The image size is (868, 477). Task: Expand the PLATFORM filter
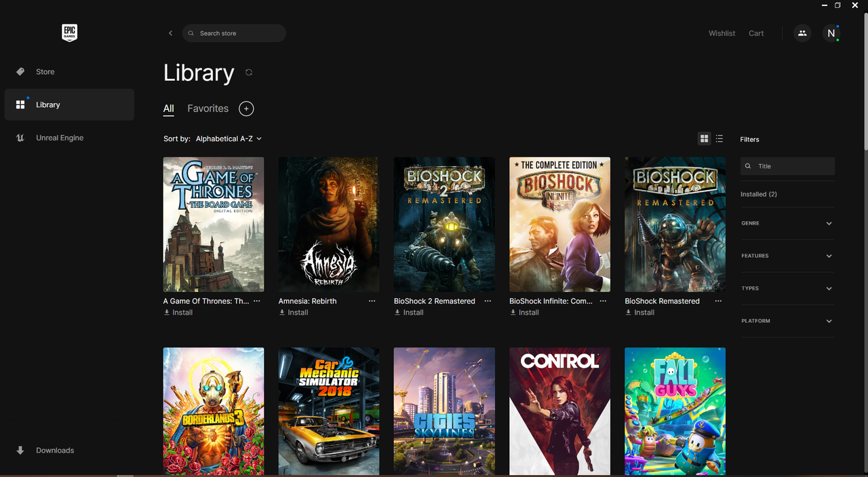[x=787, y=321]
